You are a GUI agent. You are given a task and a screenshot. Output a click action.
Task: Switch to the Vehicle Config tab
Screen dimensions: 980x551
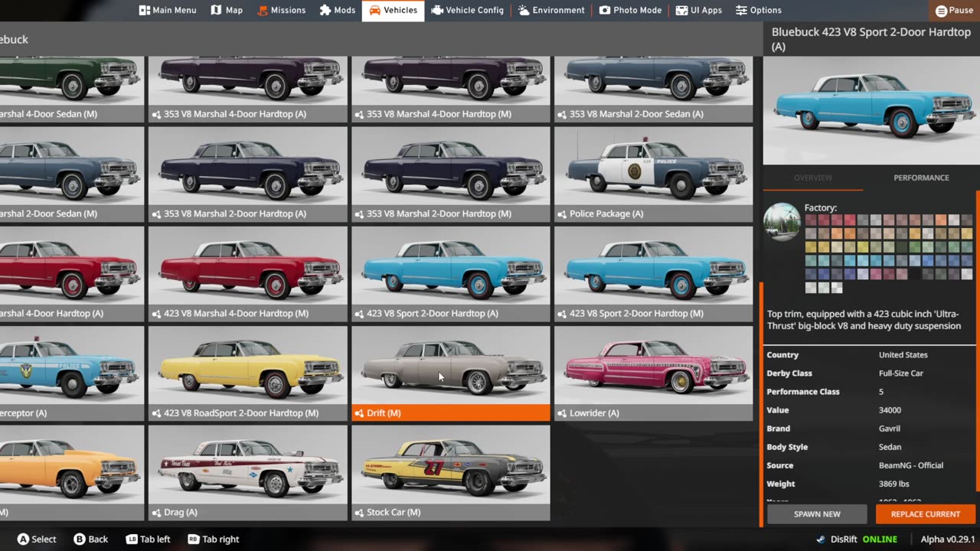(467, 11)
